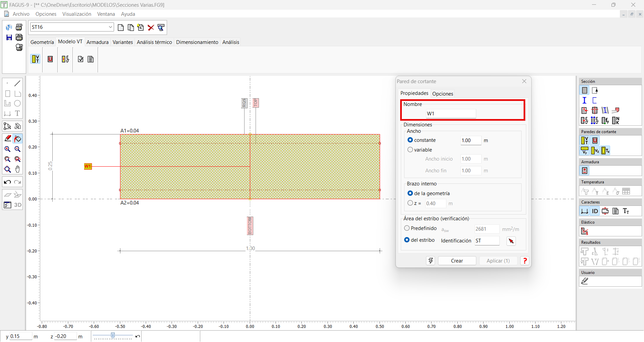The image size is (644, 342).
Task: Switch to the Opciones tab in dialog
Action: coord(442,94)
